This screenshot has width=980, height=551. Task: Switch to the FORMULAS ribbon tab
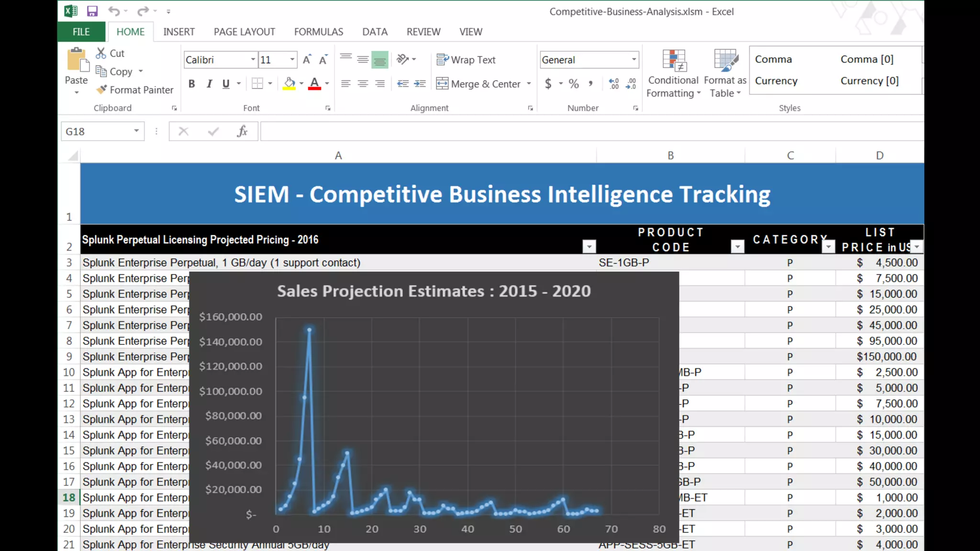tap(318, 32)
